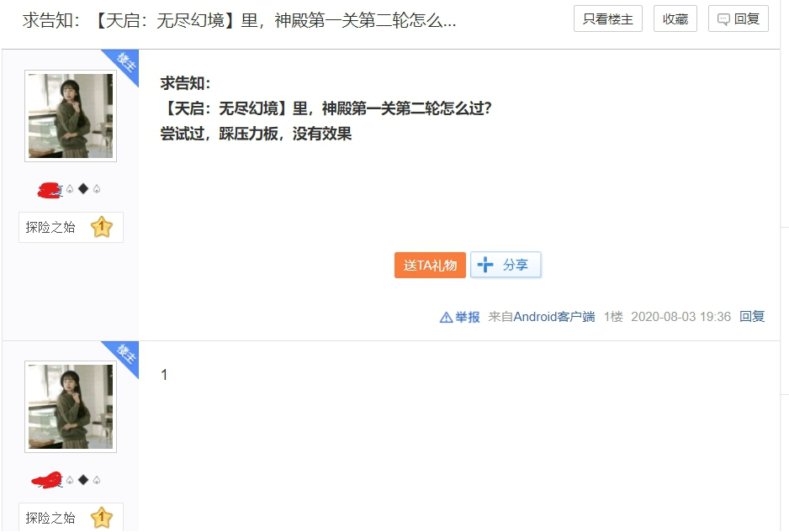This screenshot has width=789, height=532.
Task: Click the 回复 link on floor 1
Action: pos(752,316)
